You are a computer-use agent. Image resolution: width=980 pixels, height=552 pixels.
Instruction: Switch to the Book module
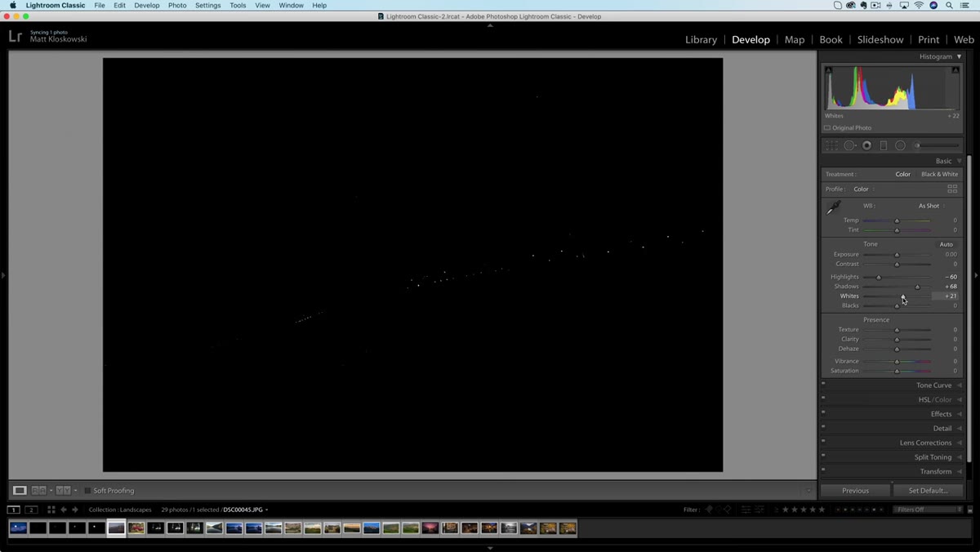coord(831,39)
